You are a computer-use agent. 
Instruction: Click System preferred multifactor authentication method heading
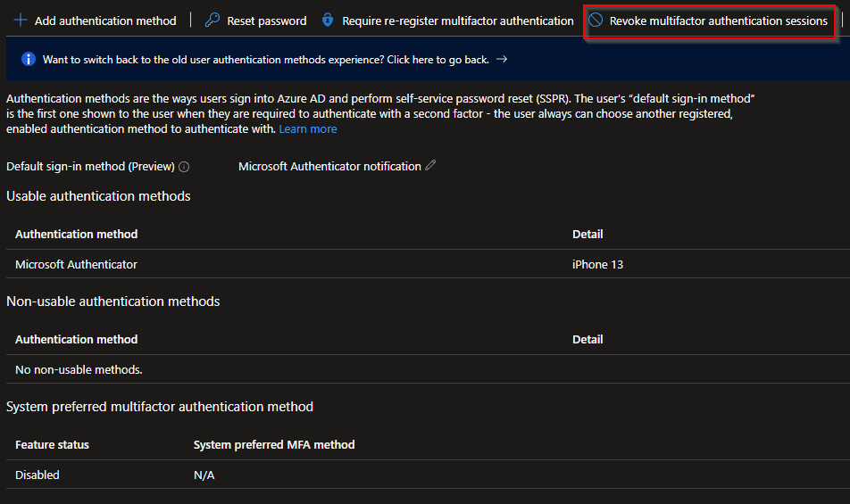(x=159, y=407)
